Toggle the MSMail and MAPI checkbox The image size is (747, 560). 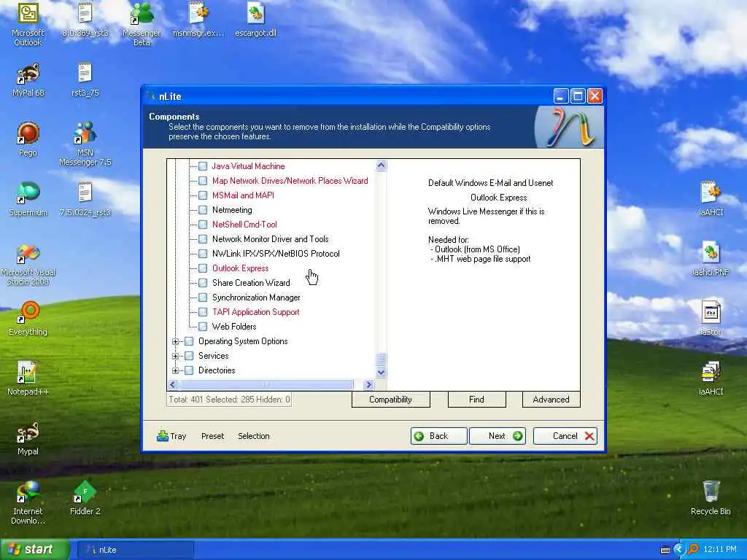point(203,195)
